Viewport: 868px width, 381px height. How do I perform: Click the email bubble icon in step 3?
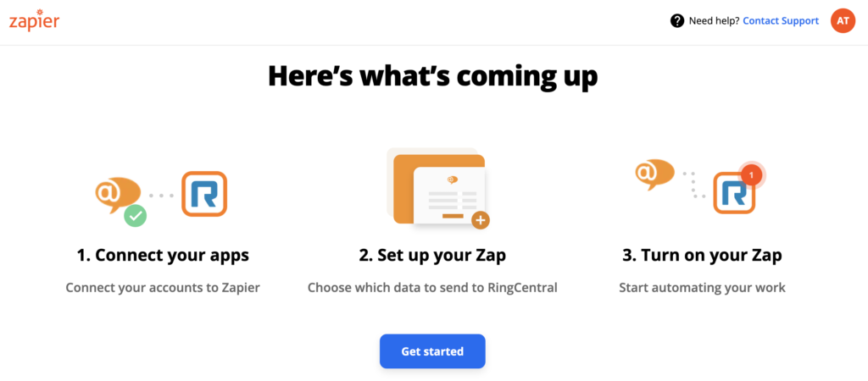point(654,173)
